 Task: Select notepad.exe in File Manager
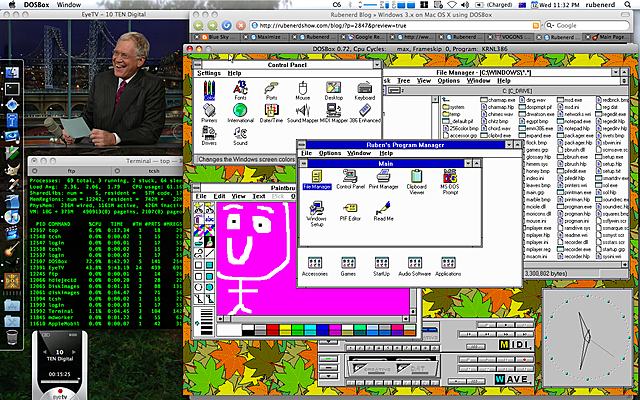[574, 121]
